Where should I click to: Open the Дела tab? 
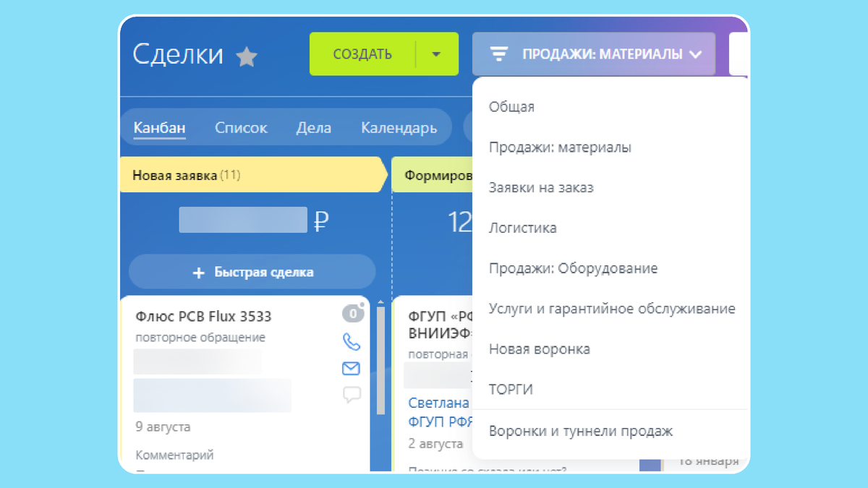coord(314,128)
